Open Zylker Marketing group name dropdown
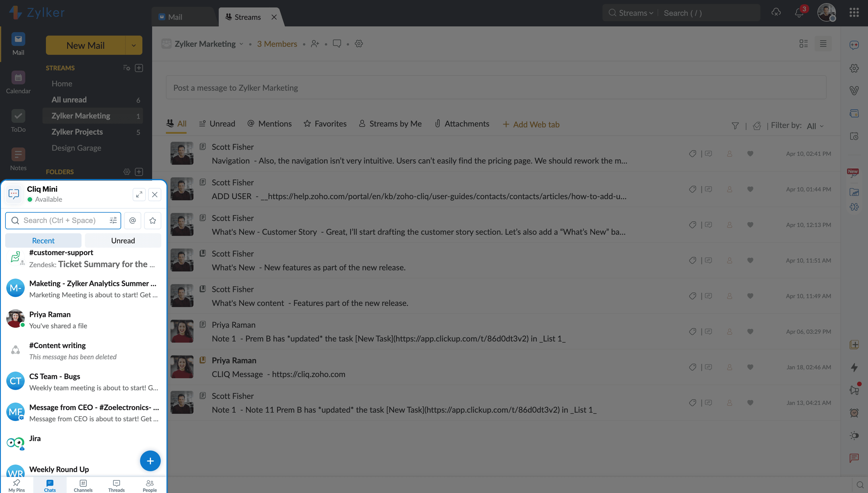This screenshot has height=493, width=868. tap(241, 44)
